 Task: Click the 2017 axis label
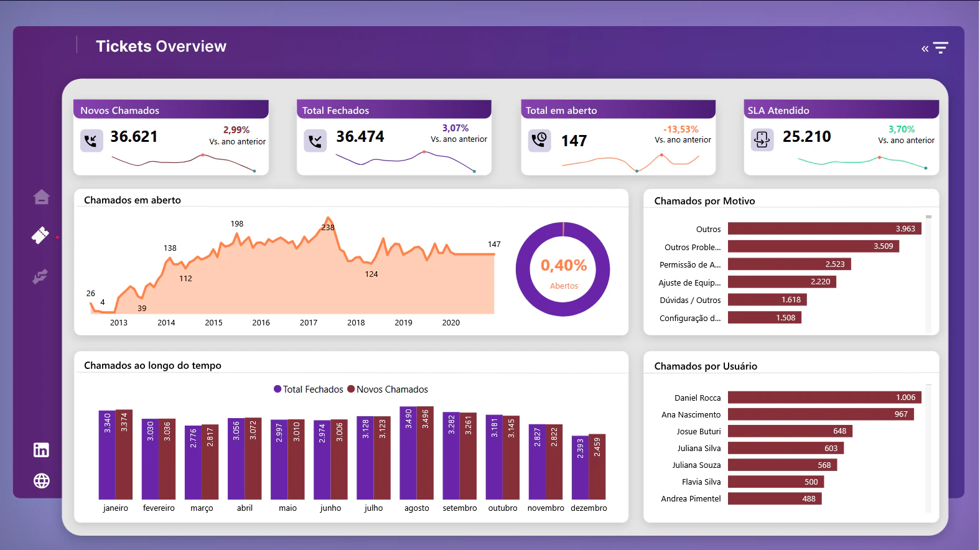click(309, 323)
